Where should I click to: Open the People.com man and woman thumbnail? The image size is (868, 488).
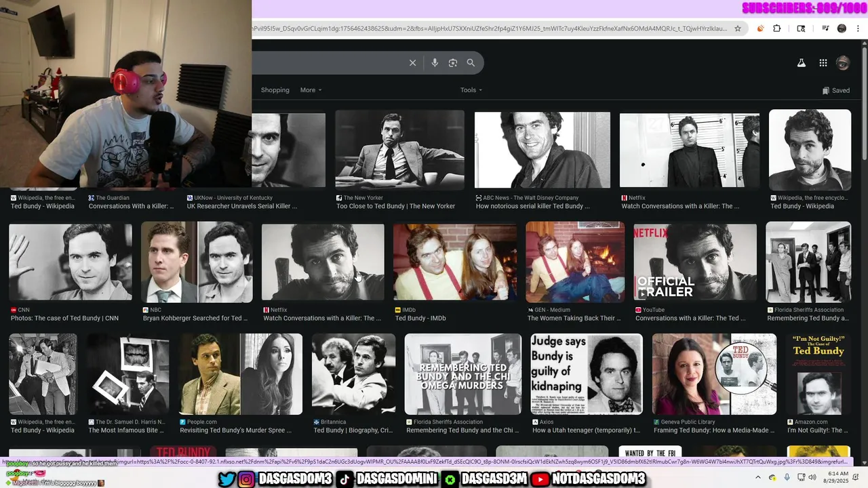(241, 373)
